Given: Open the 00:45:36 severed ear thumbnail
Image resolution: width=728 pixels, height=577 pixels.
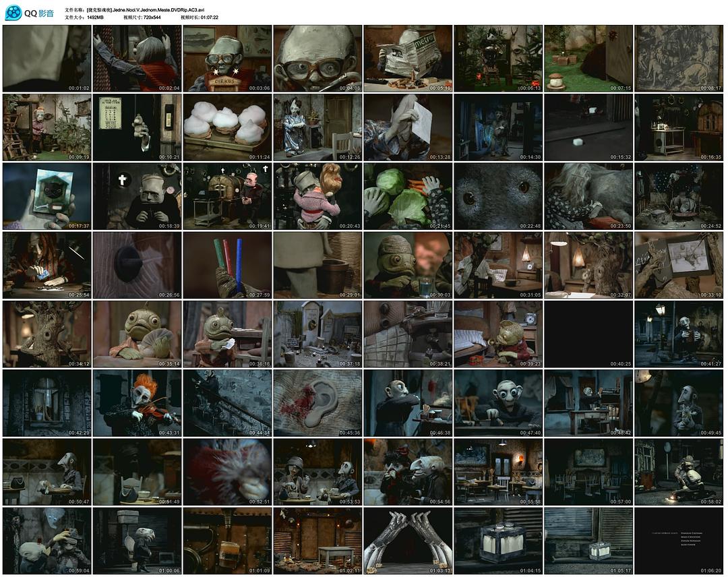Looking at the screenshot, I should point(317,403).
